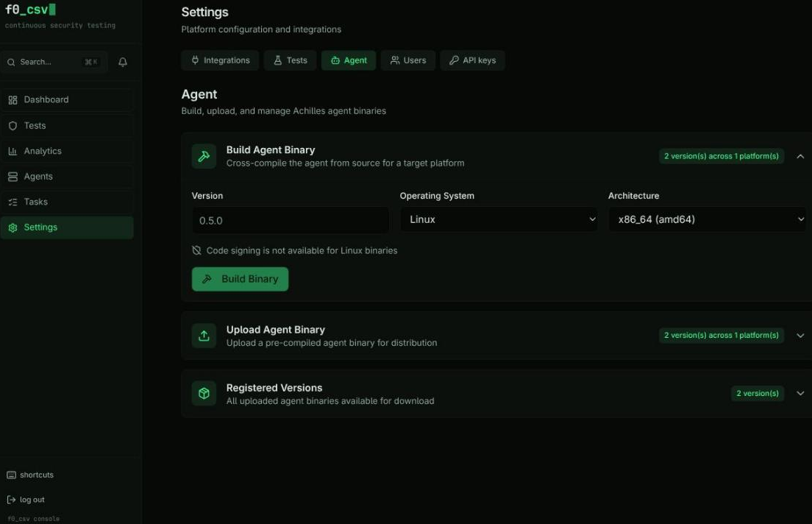Click the Tasks checklist icon in sidebar

tap(13, 202)
